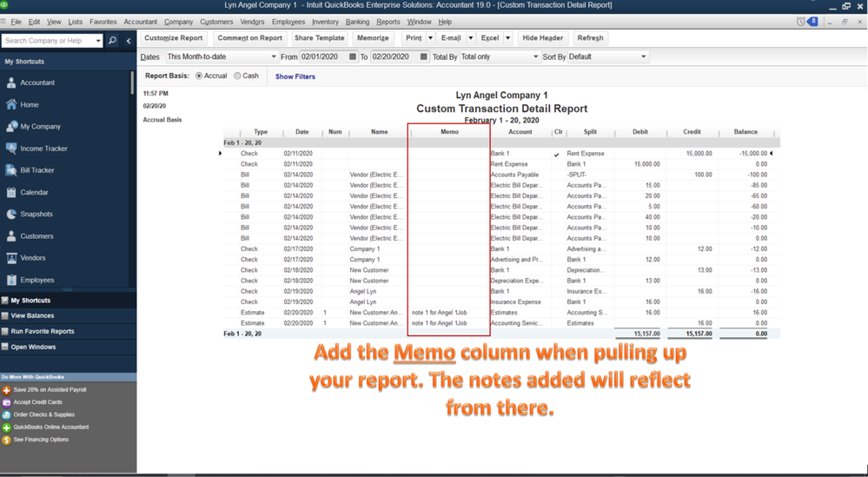Open the From date calendar picker
This screenshot has height=477, width=868.
353,56
